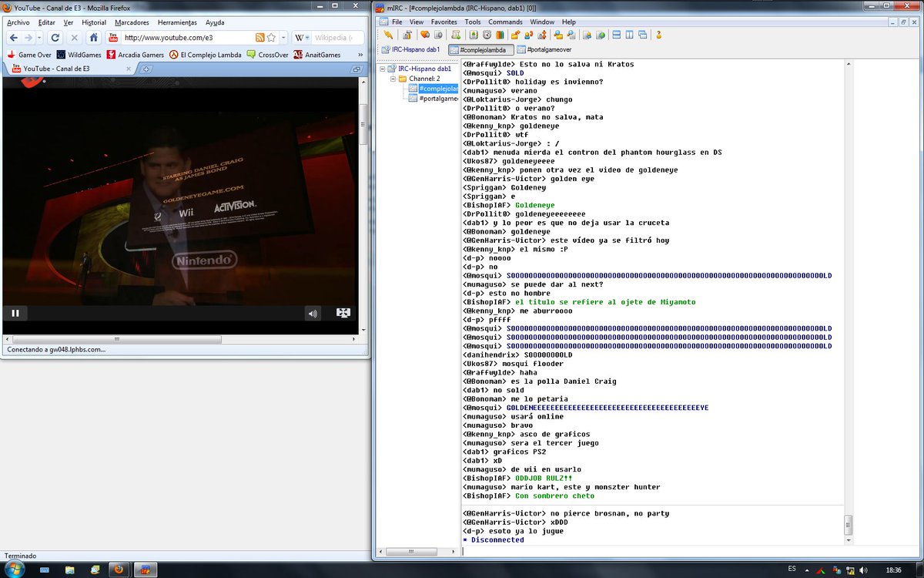Tile mIRC windows vertically

pyautogui.click(x=629, y=35)
